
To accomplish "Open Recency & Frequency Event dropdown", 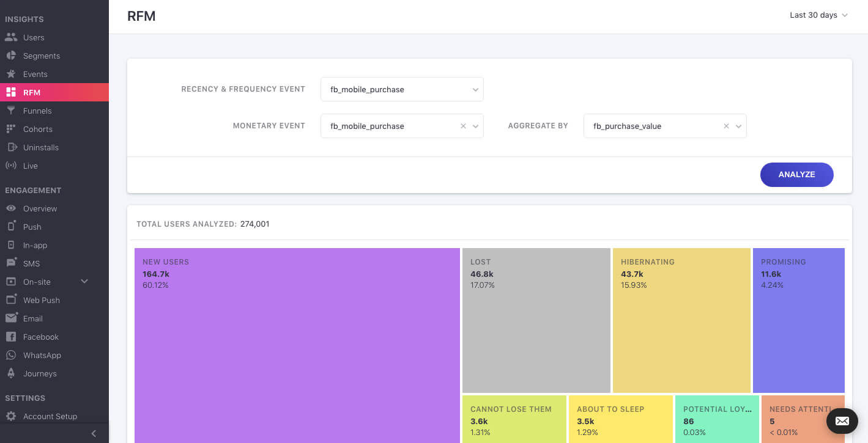I will (402, 89).
